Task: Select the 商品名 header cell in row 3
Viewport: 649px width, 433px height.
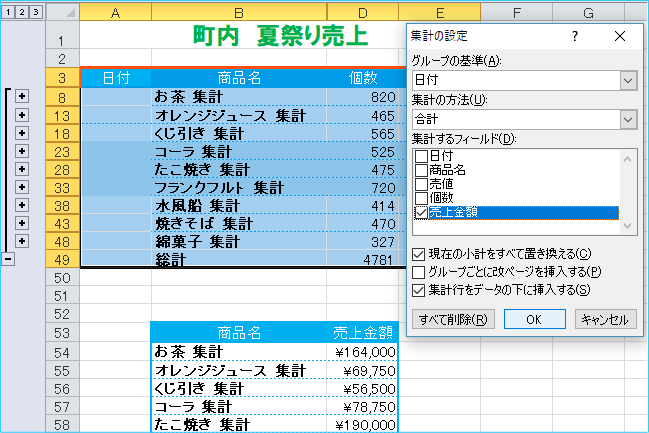Action: [240, 78]
